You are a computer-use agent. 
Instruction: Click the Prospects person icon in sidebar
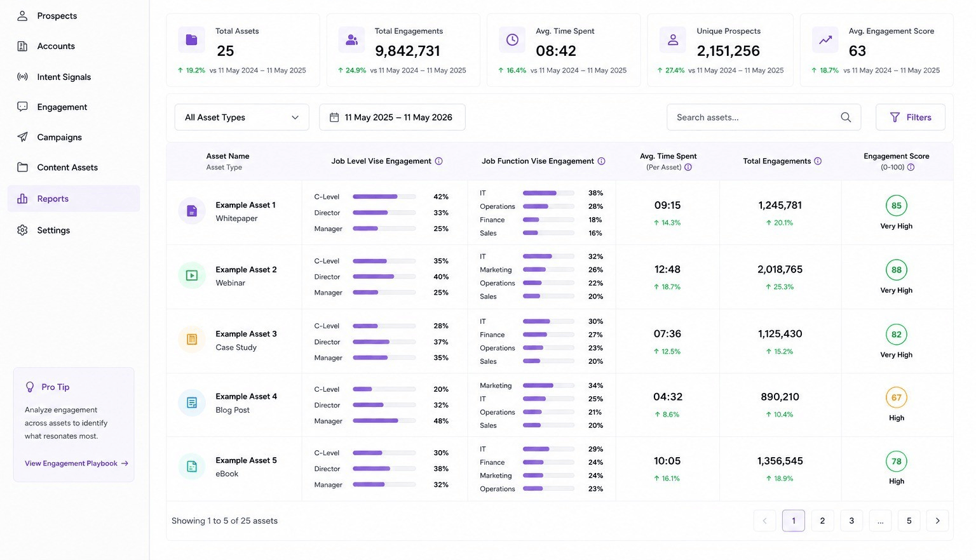click(22, 16)
